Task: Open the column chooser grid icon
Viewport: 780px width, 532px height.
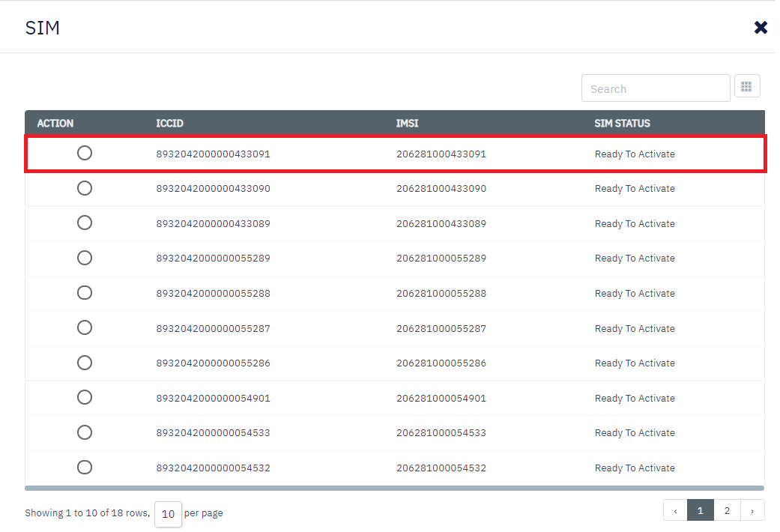Action: (747, 86)
